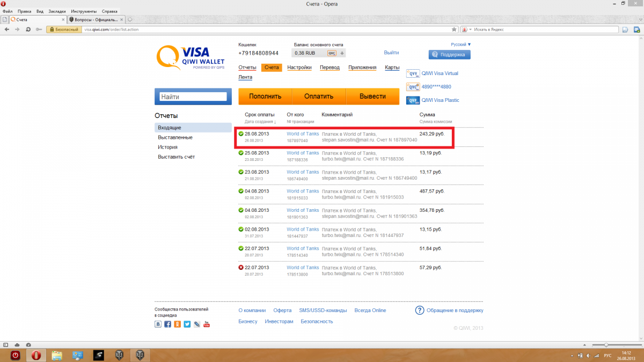Click the 'Пополнить' orange button
The image size is (644, 362).
[x=265, y=97]
